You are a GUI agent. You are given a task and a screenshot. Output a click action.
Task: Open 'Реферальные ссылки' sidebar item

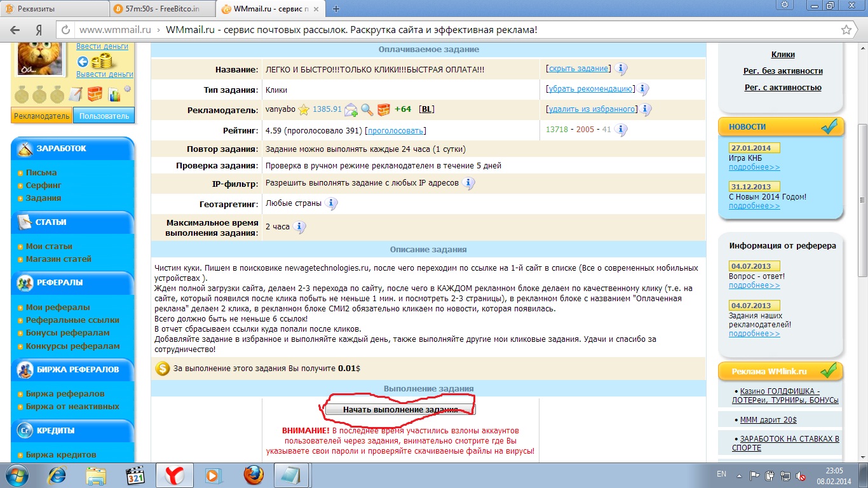(72, 320)
